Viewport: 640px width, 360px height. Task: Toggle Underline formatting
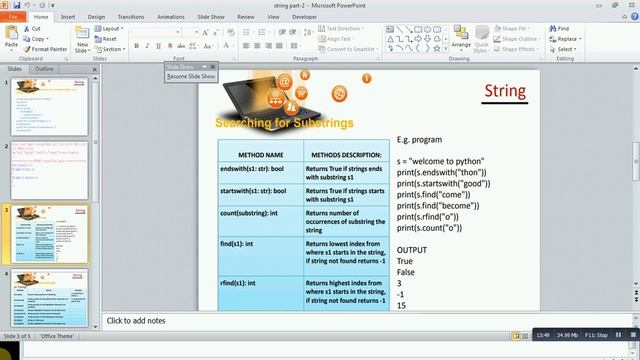(158, 46)
